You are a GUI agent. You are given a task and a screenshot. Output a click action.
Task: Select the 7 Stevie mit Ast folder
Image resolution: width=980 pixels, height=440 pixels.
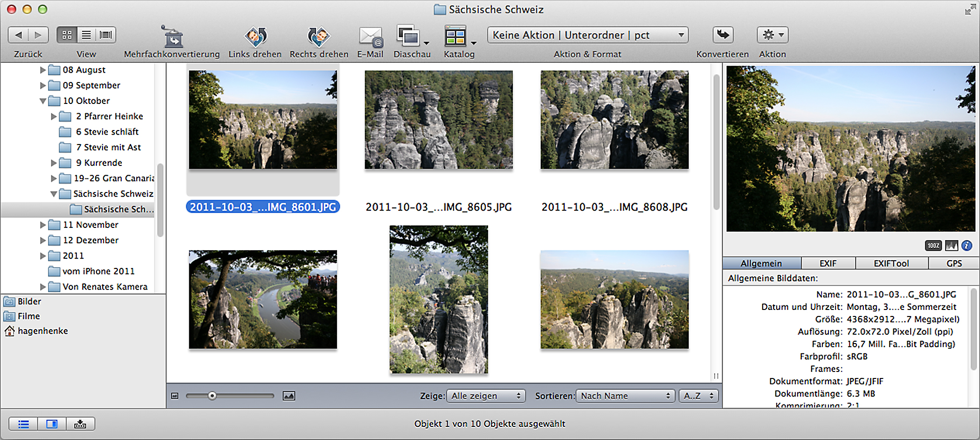pos(100,147)
